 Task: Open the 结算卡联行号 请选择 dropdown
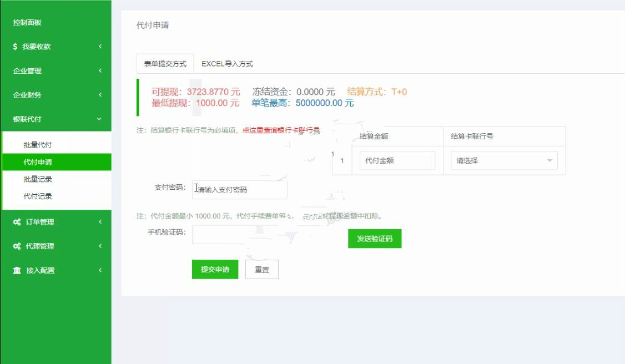click(503, 161)
